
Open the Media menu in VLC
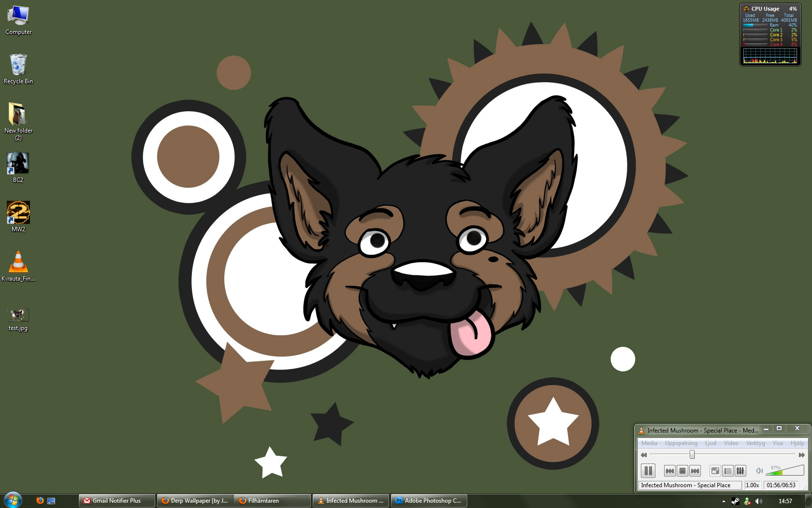click(649, 443)
